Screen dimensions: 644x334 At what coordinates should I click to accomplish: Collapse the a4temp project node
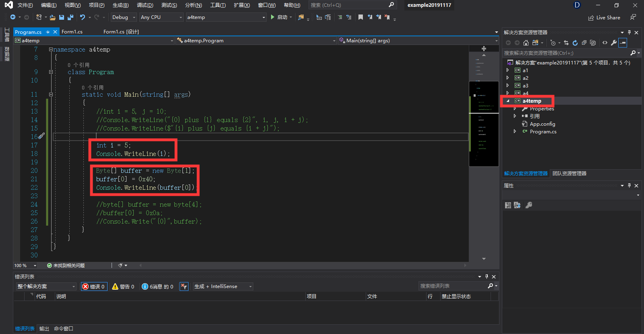tap(507, 101)
